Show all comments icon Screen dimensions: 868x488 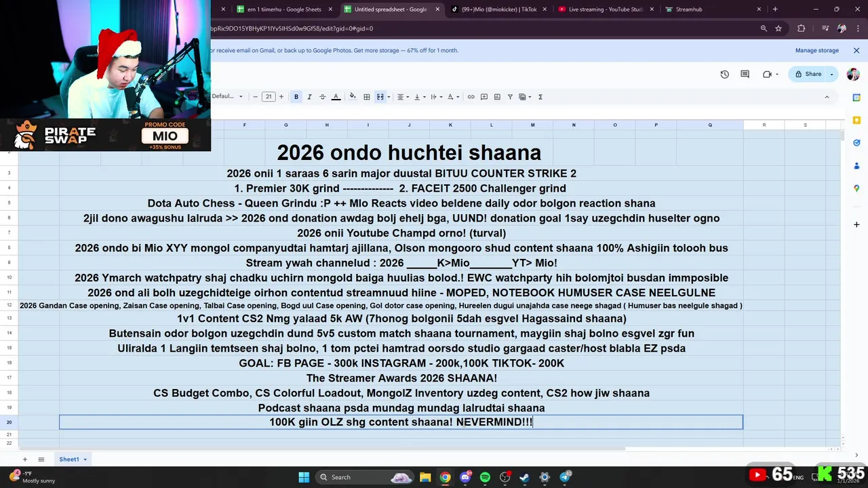745,74
